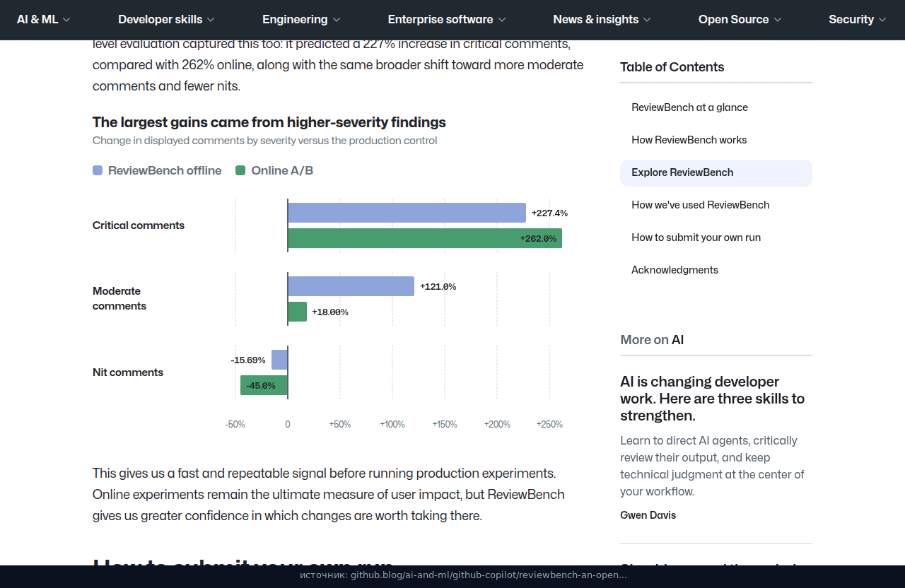The height and width of the screenshot is (588, 905).
Task: Go to How to submit your own run
Action: coord(696,237)
